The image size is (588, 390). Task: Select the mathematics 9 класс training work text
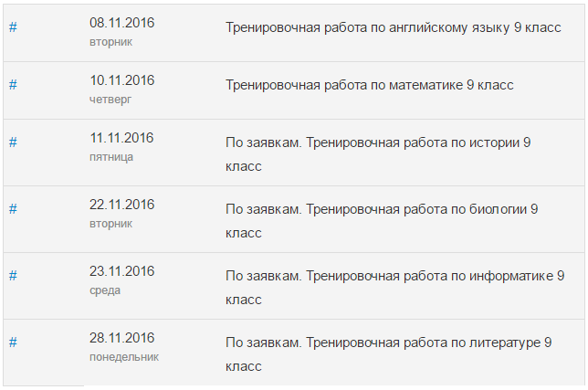[369, 85]
